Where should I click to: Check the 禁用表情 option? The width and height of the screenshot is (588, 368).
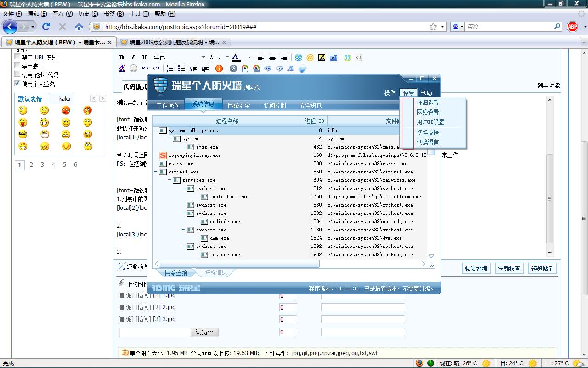point(17,66)
